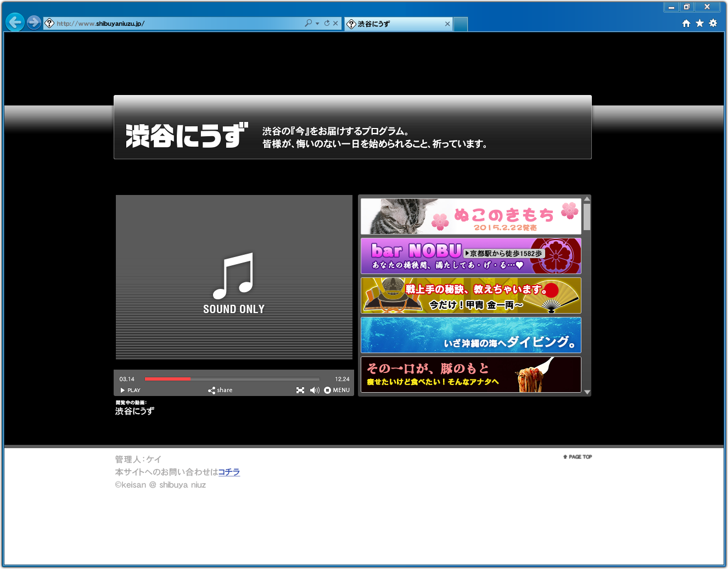Viewport: 728px width, 569px height.
Task: Click the banner list scroll up arrow
Action: pyautogui.click(x=587, y=199)
